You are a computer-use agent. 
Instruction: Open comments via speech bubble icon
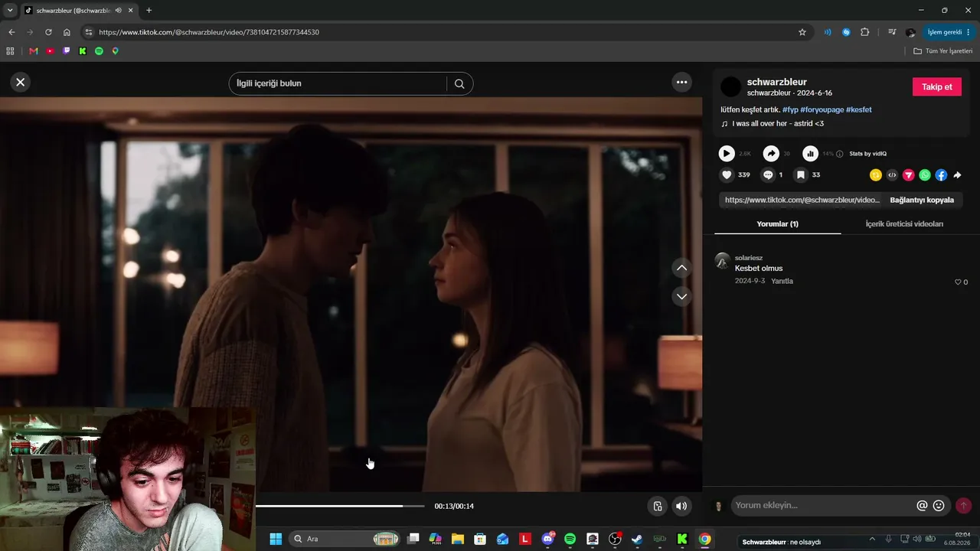tap(768, 175)
